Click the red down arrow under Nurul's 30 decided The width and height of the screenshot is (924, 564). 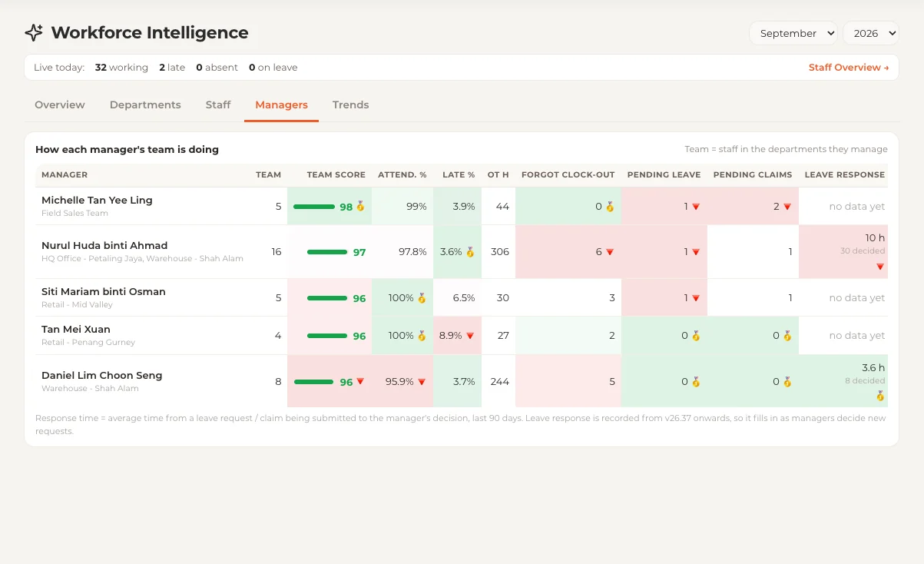880,267
